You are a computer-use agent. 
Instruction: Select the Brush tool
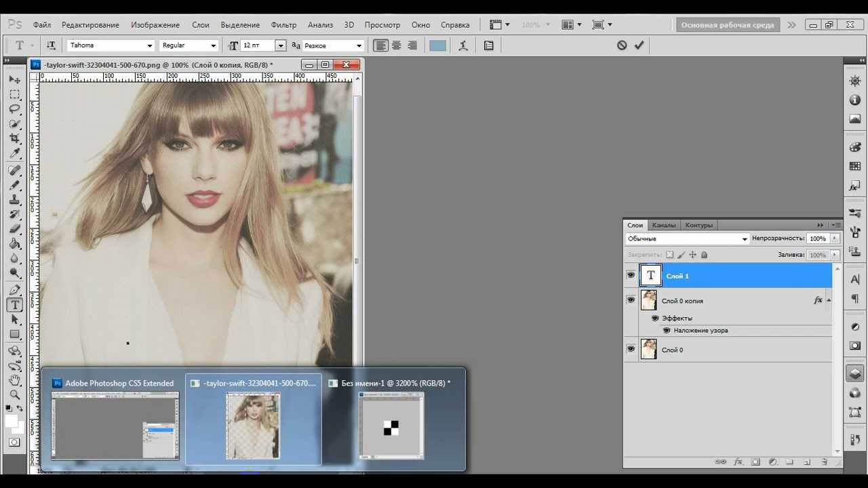(x=14, y=185)
